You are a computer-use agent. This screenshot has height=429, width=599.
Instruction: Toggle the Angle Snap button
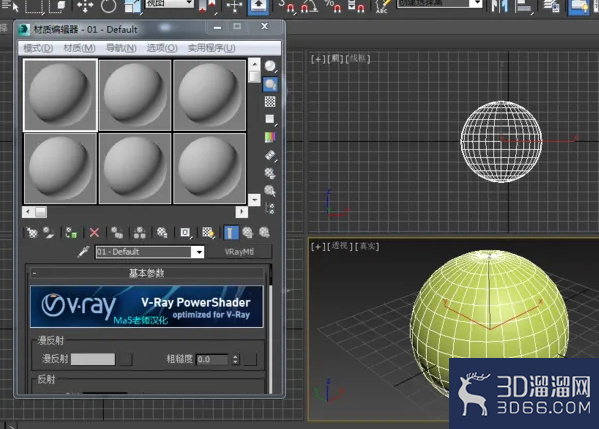[310, 6]
